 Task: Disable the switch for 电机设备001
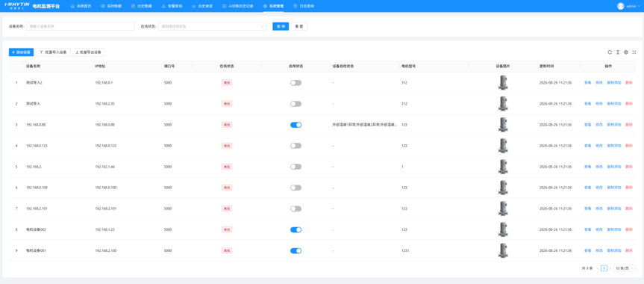click(x=296, y=250)
